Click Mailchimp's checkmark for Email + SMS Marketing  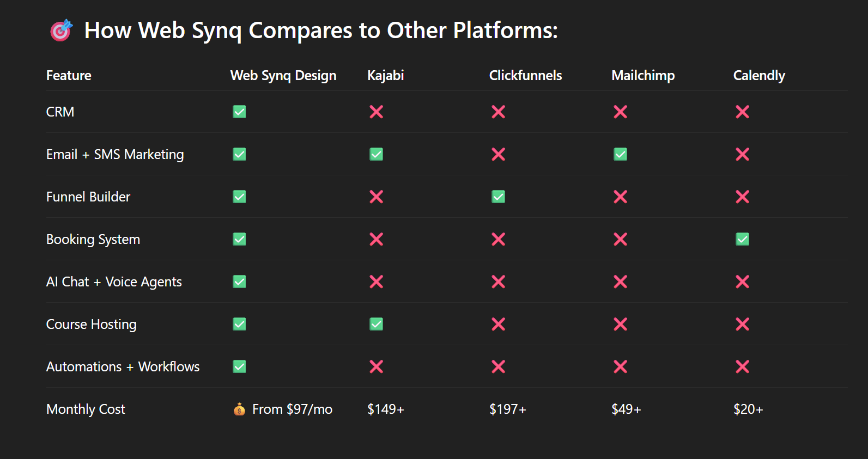621,154
